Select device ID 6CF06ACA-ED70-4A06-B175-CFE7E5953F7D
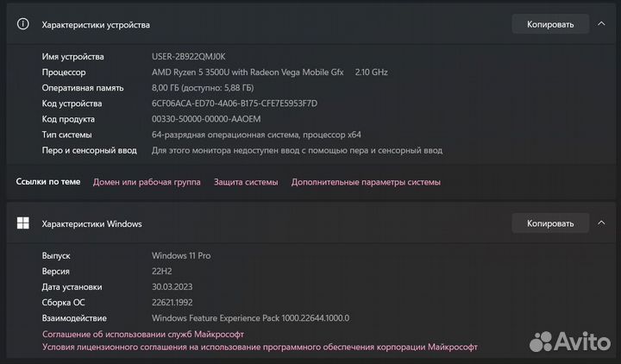Viewport: 621px width, 364px height. 235,104
